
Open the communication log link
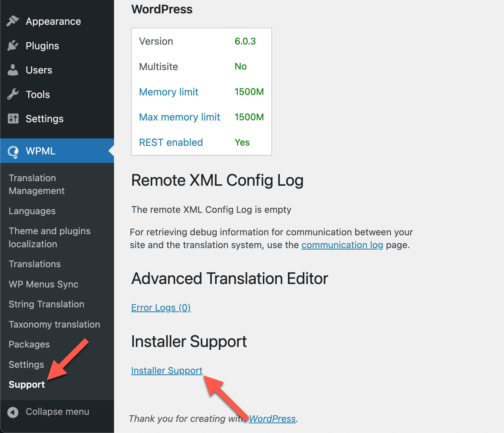click(342, 245)
